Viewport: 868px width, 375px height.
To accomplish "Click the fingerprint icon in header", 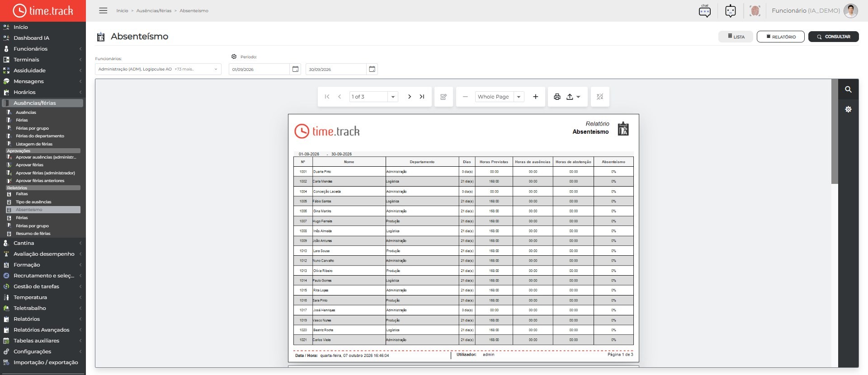I will [755, 10].
